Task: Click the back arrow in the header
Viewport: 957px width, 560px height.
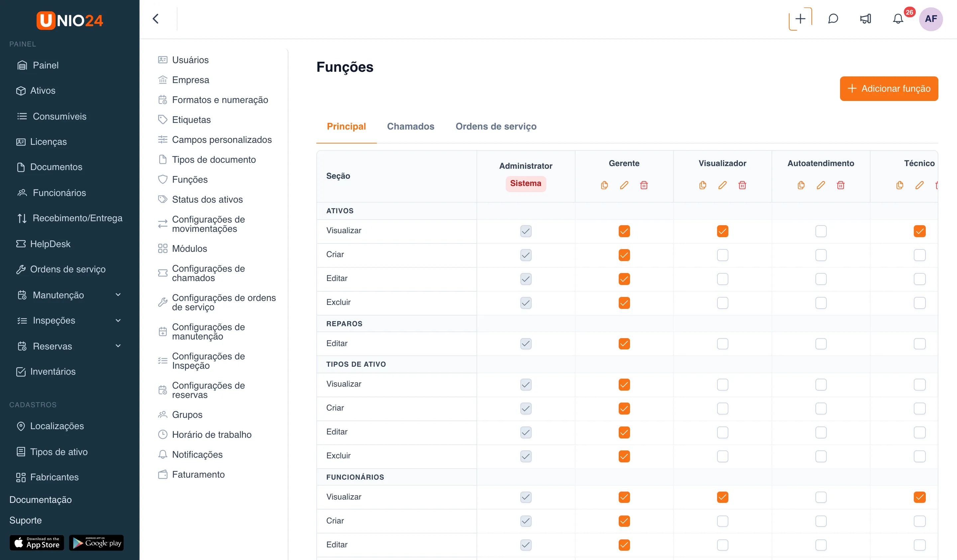Action: pos(156,19)
